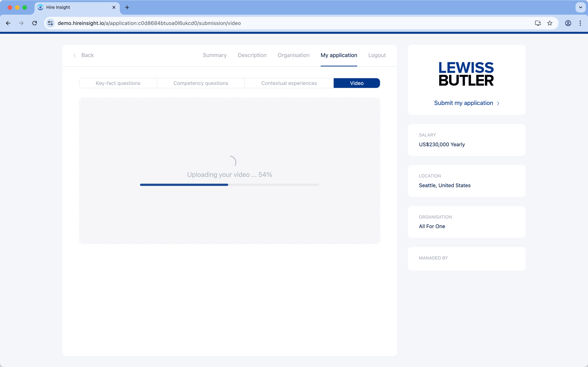Bookmark this page with star icon
Viewport: 588px width, 367px height.
point(550,23)
